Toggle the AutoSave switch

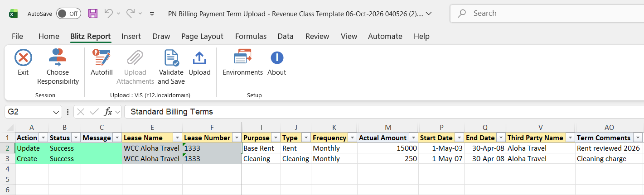coord(68,14)
